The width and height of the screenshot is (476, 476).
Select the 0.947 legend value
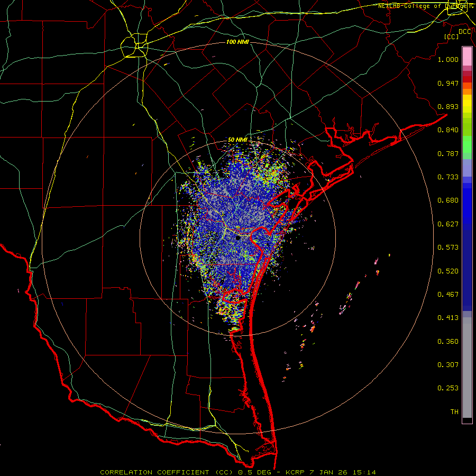pos(448,83)
